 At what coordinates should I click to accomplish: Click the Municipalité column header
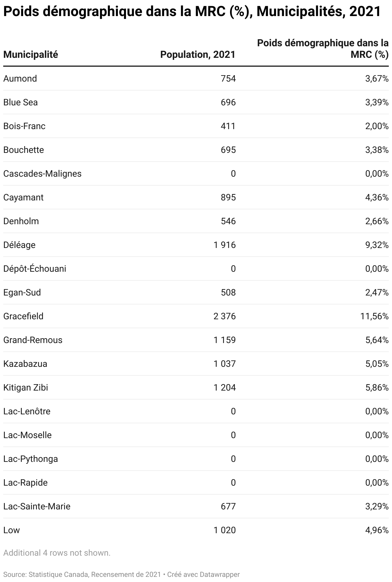[x=31, y=55]
